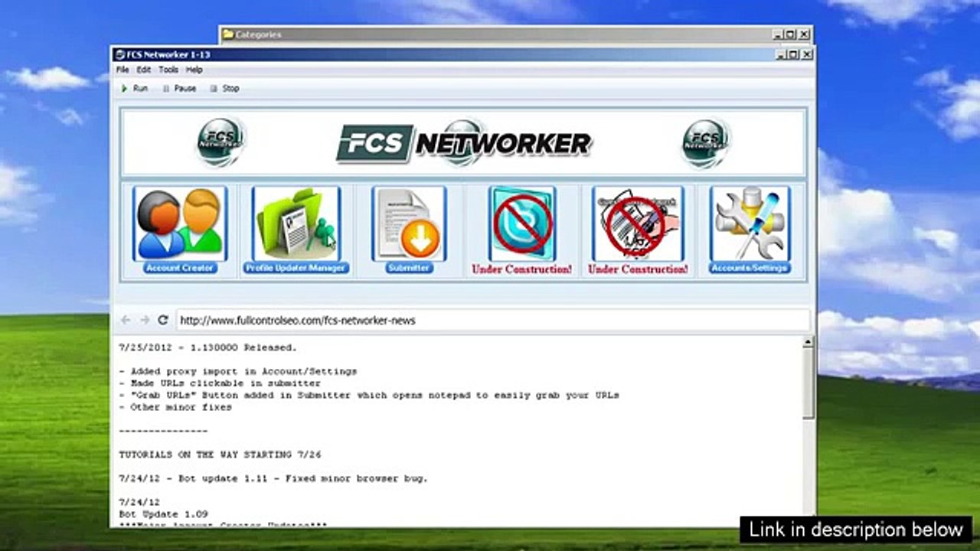
Task: Click the right FCS globe logo
Action: pyautogui.click(x=706, y=142)
